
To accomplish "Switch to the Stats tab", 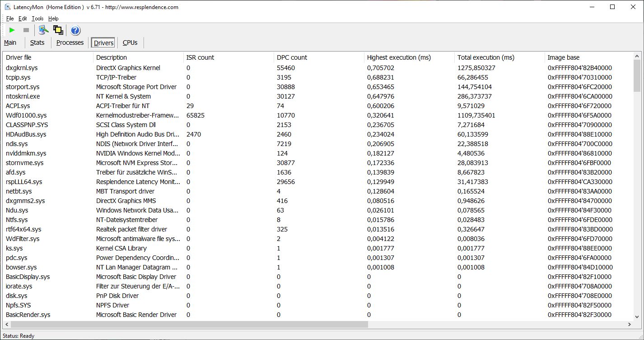I will 37,42.
